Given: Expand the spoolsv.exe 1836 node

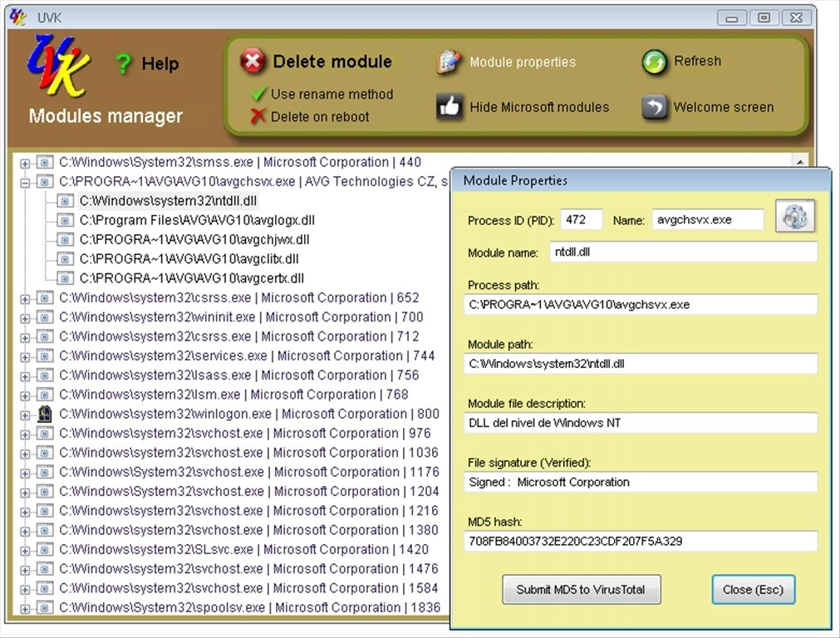Looking at the screenshot, I should (x=25, y=609).
